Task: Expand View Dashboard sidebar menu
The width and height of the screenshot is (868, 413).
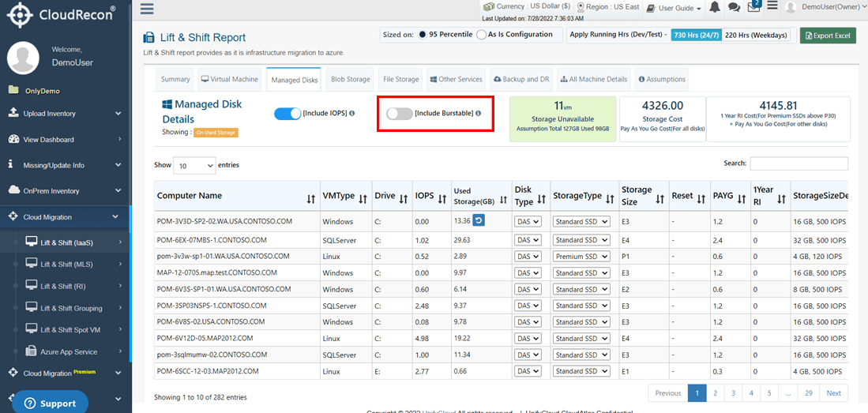Action: [x=66, y=140]
